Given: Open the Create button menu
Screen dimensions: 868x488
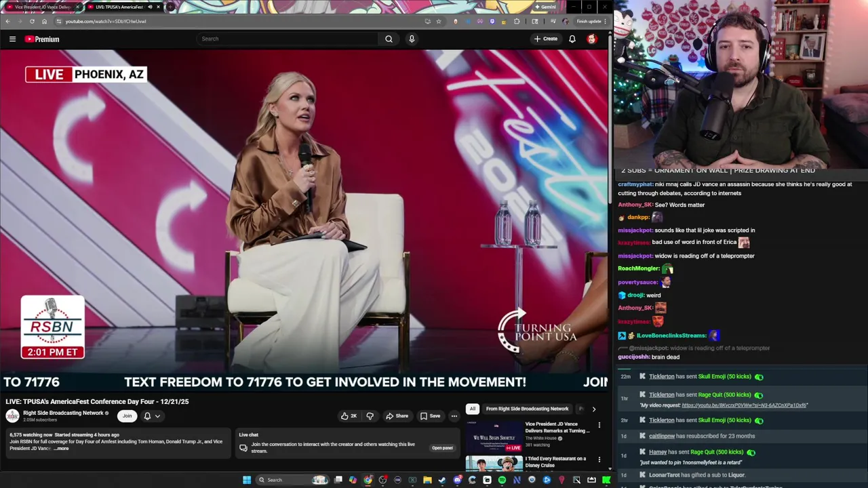Looking at the screenshot, I should (x=545, y=39).
